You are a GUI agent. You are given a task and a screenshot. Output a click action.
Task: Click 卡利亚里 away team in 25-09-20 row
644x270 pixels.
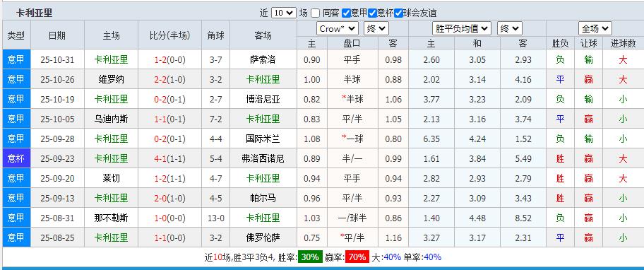coord(263,178)
